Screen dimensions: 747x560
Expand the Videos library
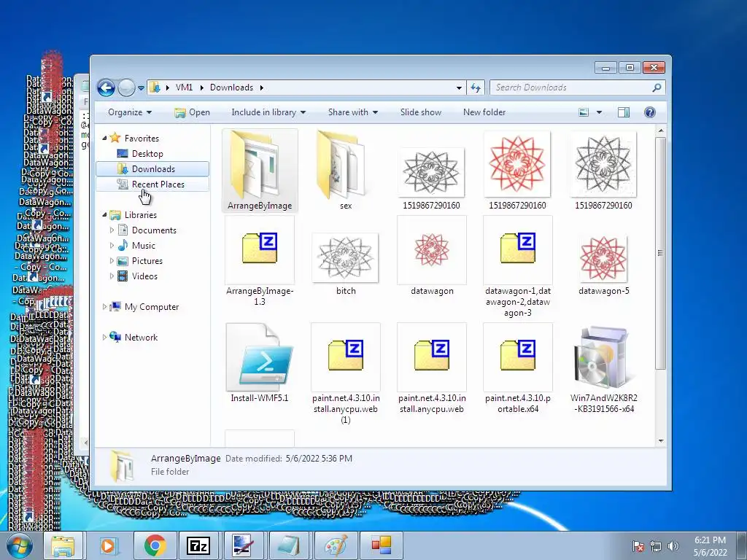coord(112,276)
